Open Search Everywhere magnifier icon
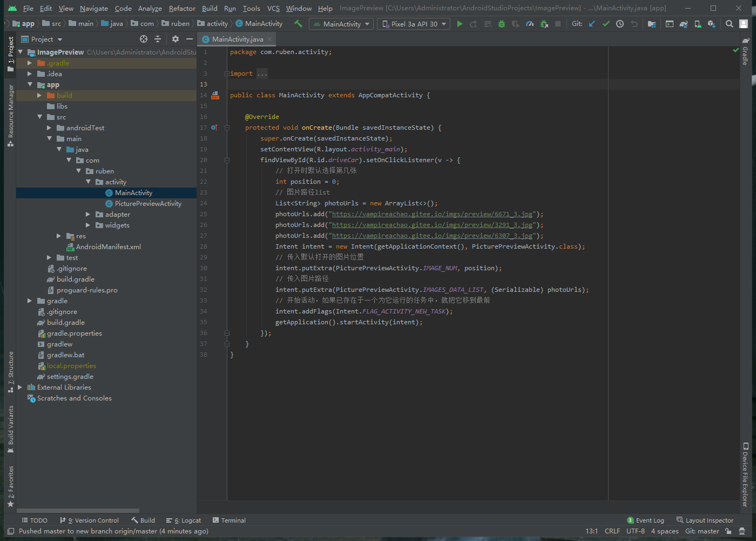The height and width of the screenshot is (541, 756). (x=730, y=24)
